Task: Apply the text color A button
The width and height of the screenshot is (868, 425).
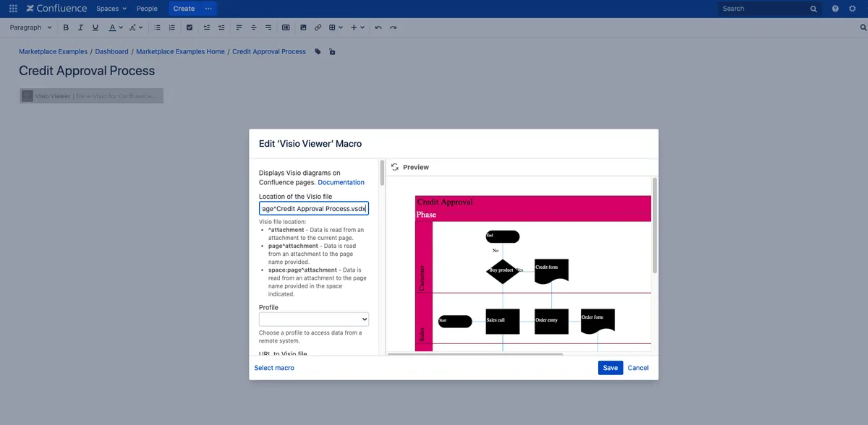Action: [112, 27]
